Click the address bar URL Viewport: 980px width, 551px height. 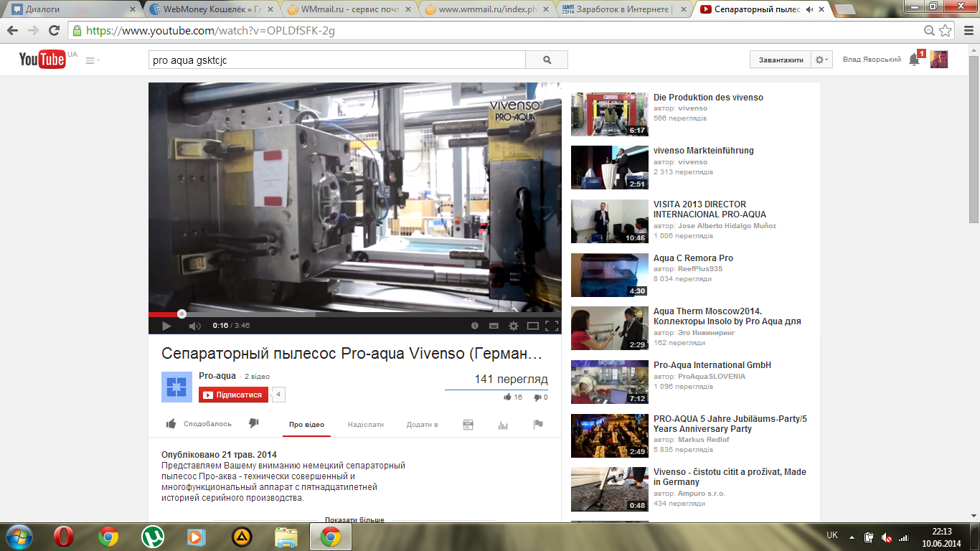[210, 31]
